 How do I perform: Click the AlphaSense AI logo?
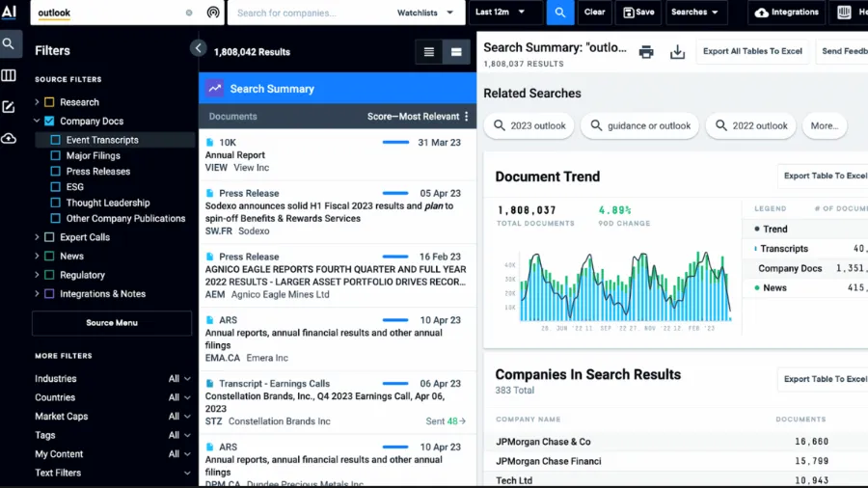pyautogui.click(x=9, y=12)
